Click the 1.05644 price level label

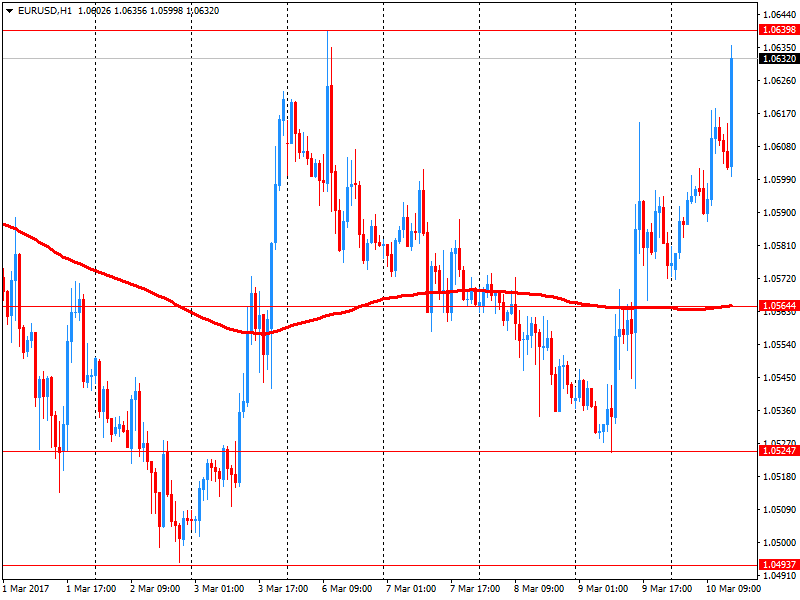(779, 306)
